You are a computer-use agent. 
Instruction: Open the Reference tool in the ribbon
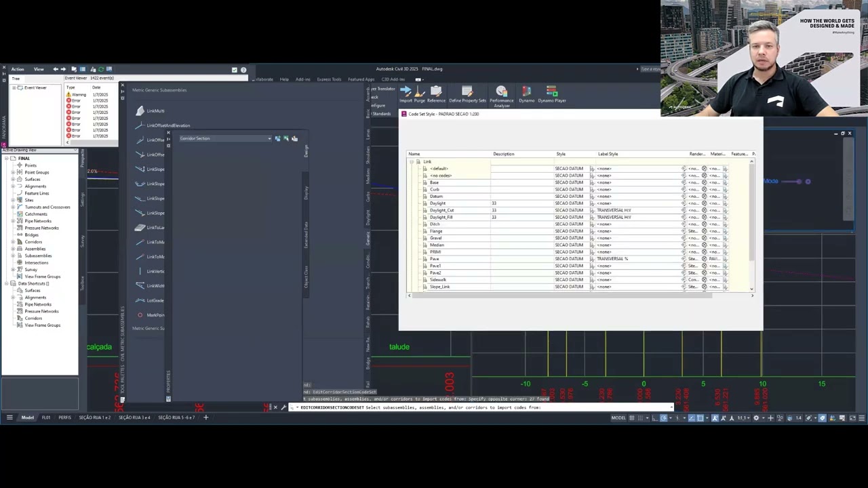click(436, 94)
